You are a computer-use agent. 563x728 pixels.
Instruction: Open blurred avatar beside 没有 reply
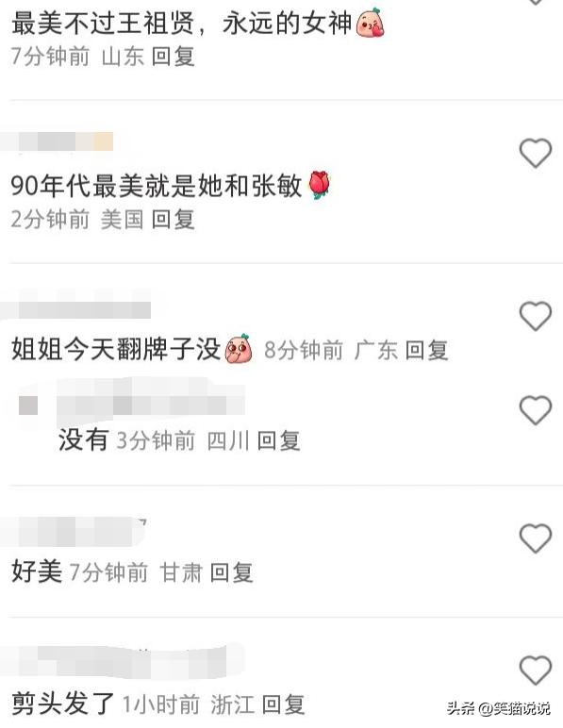point(28,405)
